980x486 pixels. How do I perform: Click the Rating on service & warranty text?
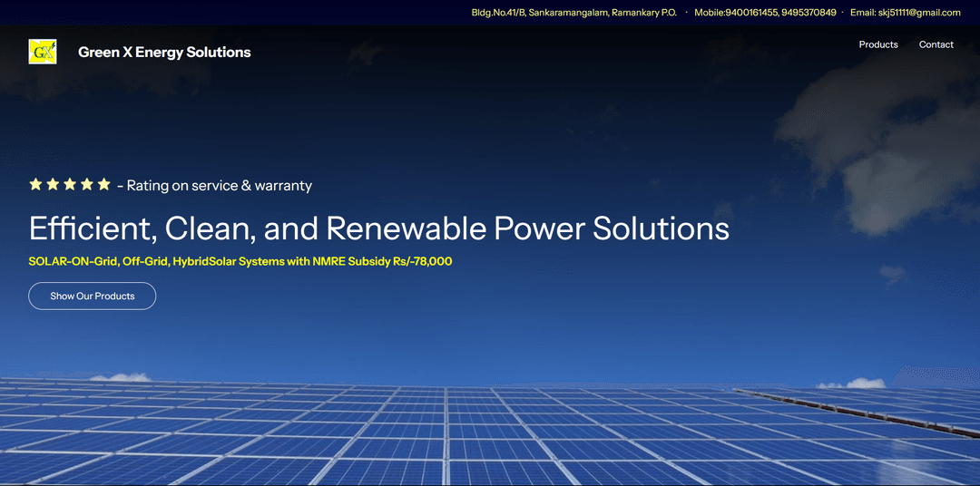[219, 186]
